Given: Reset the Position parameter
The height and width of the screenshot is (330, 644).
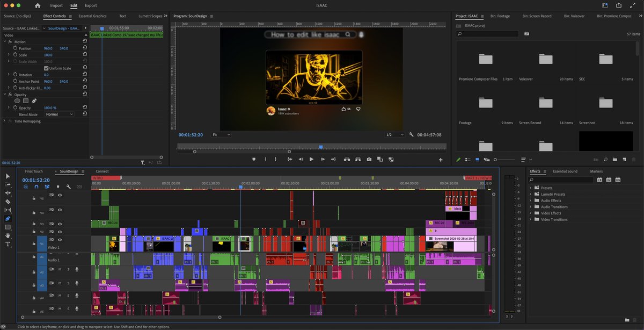Looking at the screenshot, I should [85, 48].
